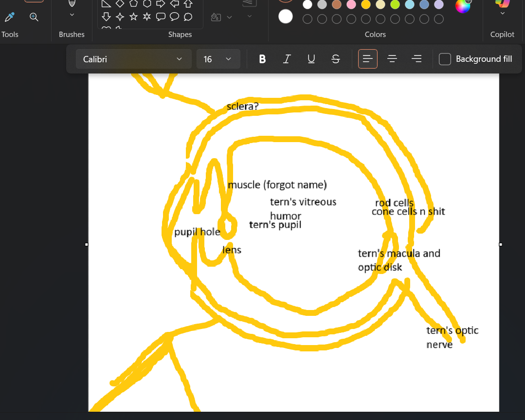This screenshot has width=525, height=420.
Task: Click the 'tern's optic' canvas text
Action: (x=453, y=330)
